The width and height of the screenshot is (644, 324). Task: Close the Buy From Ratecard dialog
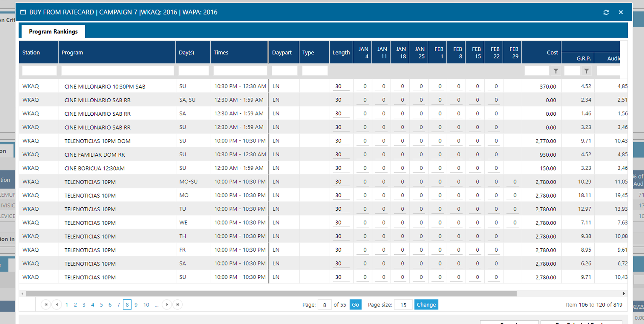(x=621, y=12)
